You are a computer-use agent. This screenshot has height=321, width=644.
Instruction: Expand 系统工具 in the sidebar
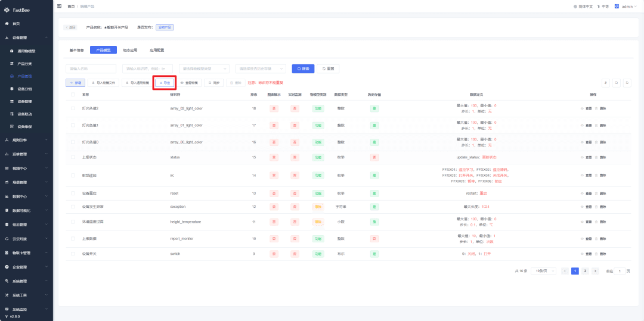coord(26,295)
